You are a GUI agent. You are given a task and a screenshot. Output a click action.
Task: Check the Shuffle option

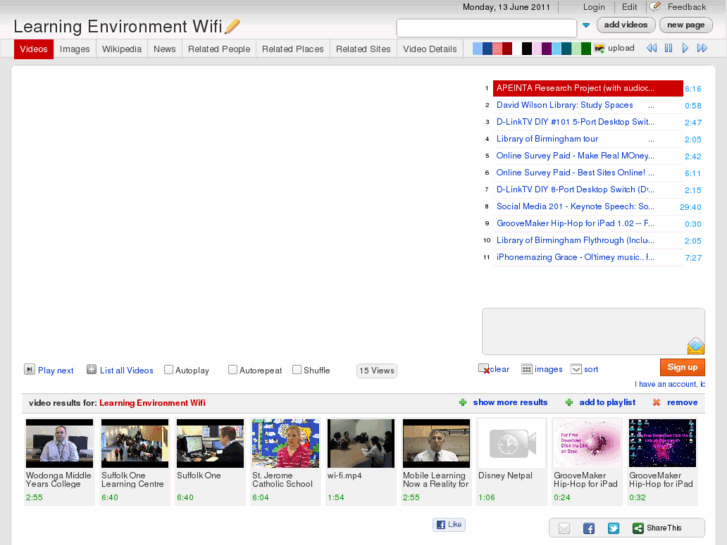point(297,370)
